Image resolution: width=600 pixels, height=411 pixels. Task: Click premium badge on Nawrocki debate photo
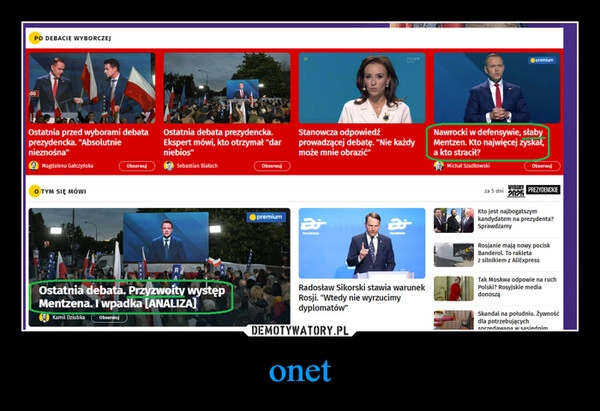point(541,60)
